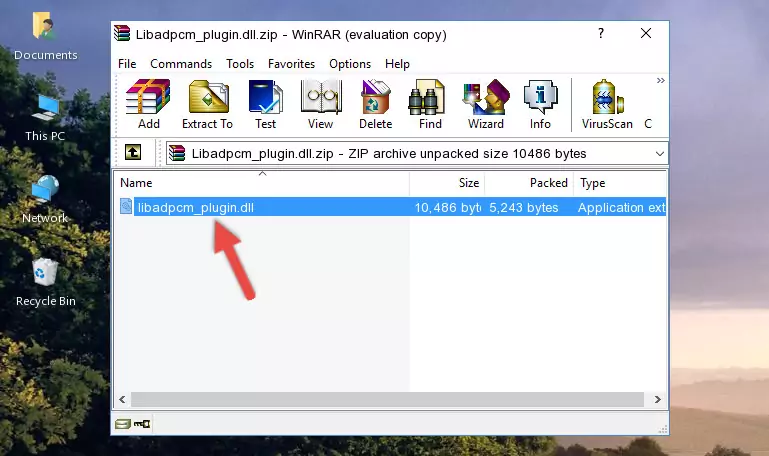
Task: Click the horizontal scrollbar thumb
Action: [x=387, y=400]
